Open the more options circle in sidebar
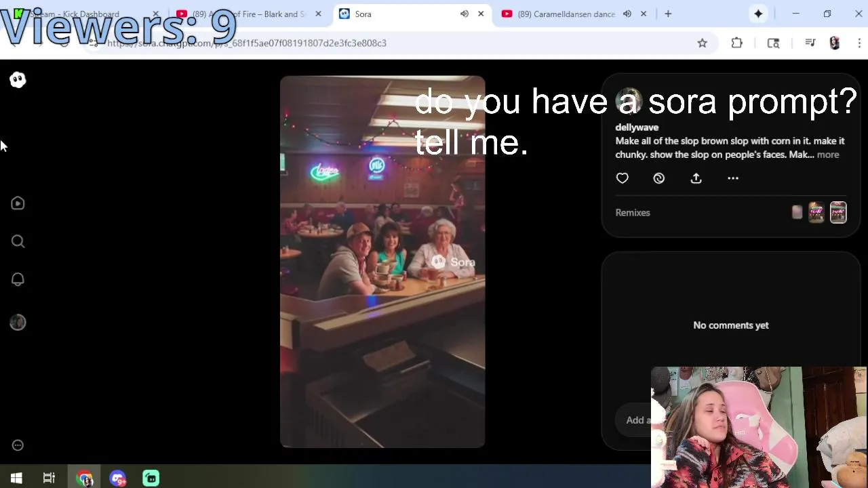868x488 pixels. 18,445
